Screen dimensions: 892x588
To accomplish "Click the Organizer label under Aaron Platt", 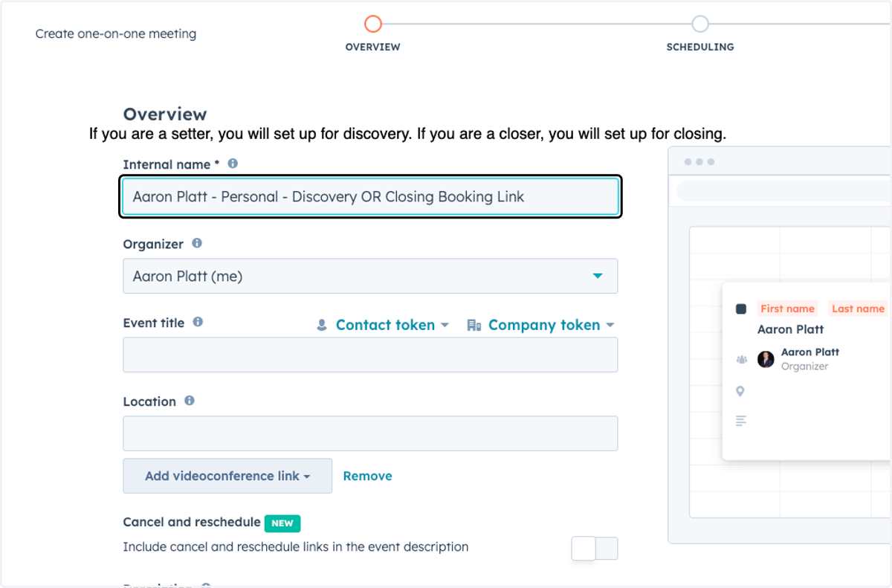I will click(x=804, y=366).
